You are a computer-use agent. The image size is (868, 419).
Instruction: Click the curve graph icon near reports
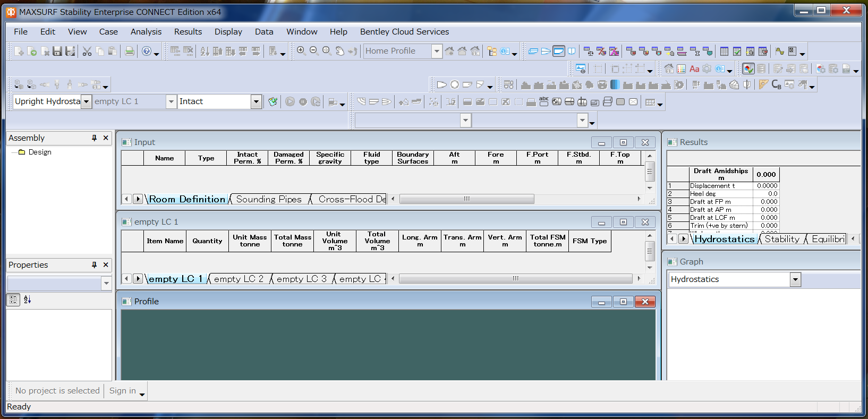tap(779, 52)
